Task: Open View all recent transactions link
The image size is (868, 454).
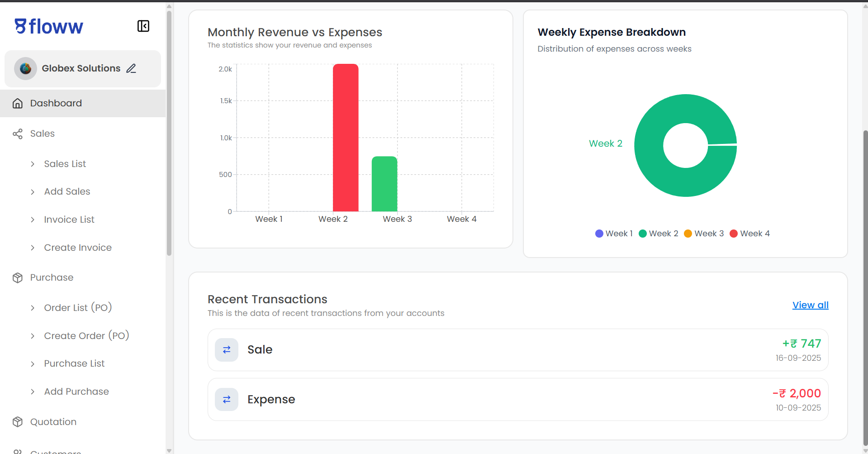Action: (x=810, y=305)
